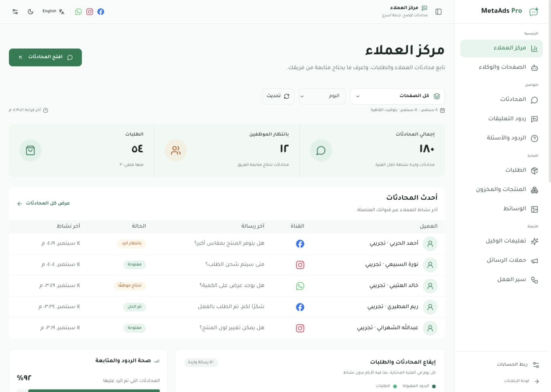Viewport: 551px width, 392px height.
Task: Select message هل يمكن تغيير لون المنتج؟
Action: pyautogui.click(x=232, y=328)
